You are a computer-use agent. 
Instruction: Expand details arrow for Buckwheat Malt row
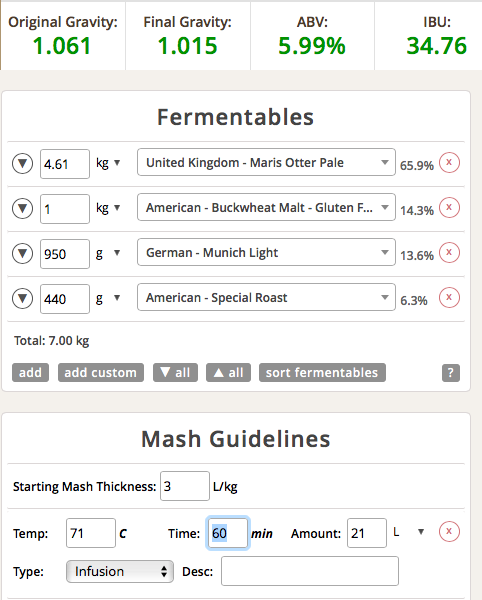click(x=23, y=209)
